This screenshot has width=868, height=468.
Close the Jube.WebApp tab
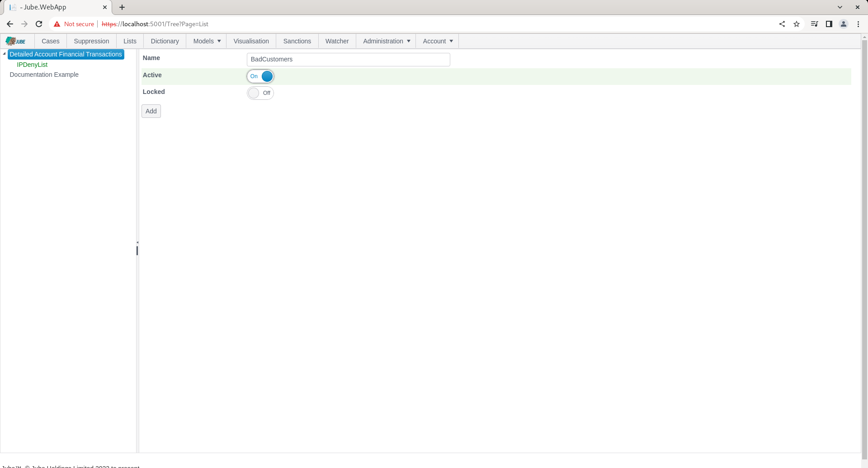point(105,7)
